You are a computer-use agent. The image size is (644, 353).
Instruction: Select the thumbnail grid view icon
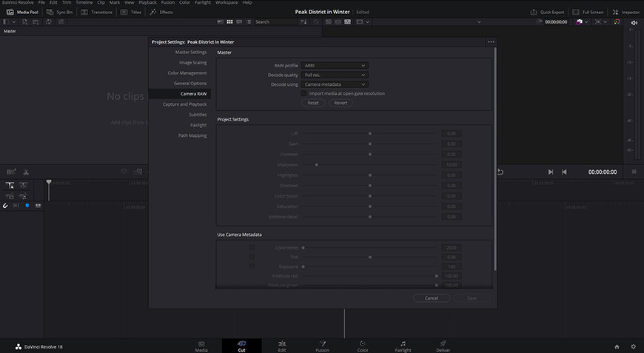[x=229, y=21]
